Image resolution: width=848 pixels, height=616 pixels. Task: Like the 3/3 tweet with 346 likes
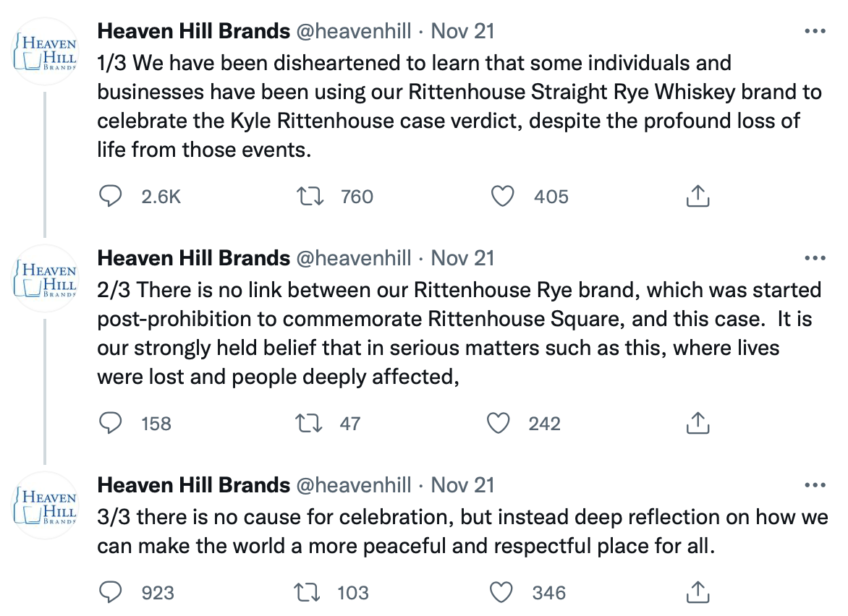click(x=501, y=593)
